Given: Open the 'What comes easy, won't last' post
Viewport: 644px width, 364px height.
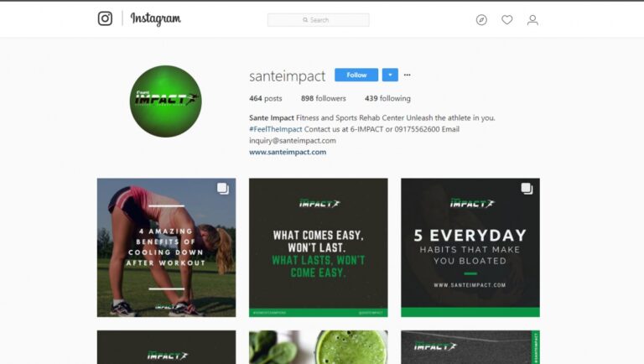Looking at the screenshot, I should [x=319, y=247].
